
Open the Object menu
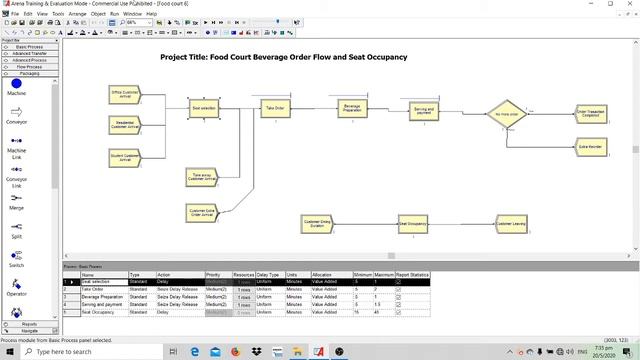coord(98,13)
